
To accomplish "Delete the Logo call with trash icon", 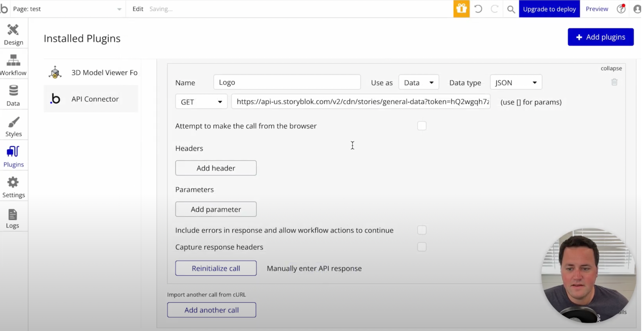I will (614, 82).
